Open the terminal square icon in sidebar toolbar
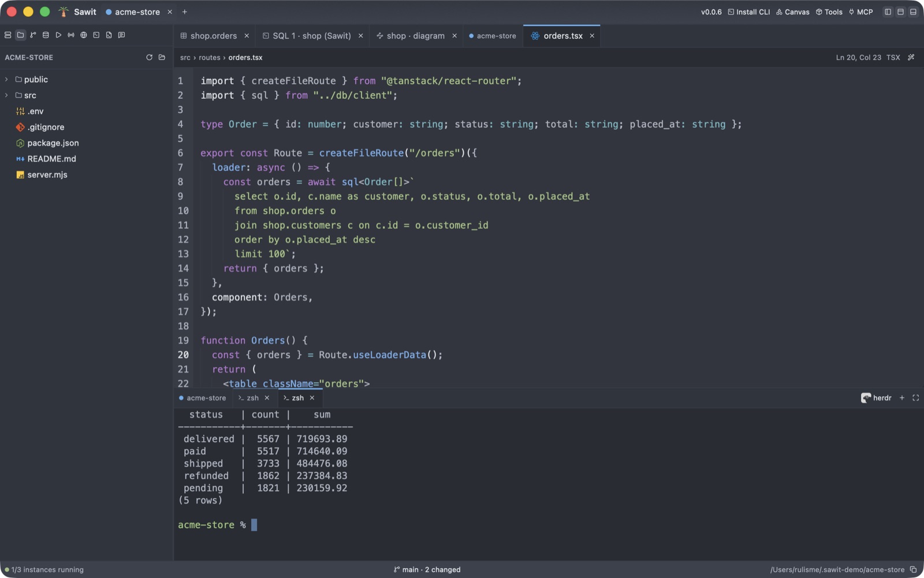924x578 pixels. (96, 35)
